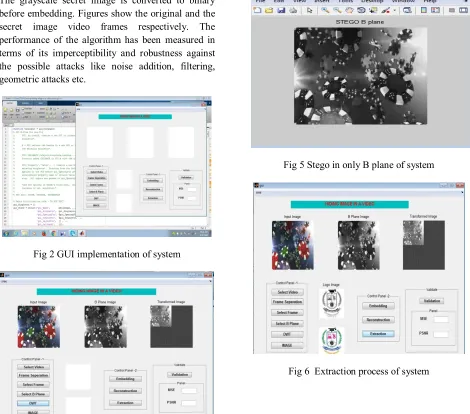The height and width of the screenshot is (414, 470).
Task: Click the 'STEGO B plane' figure title
Action: point(360,22)
